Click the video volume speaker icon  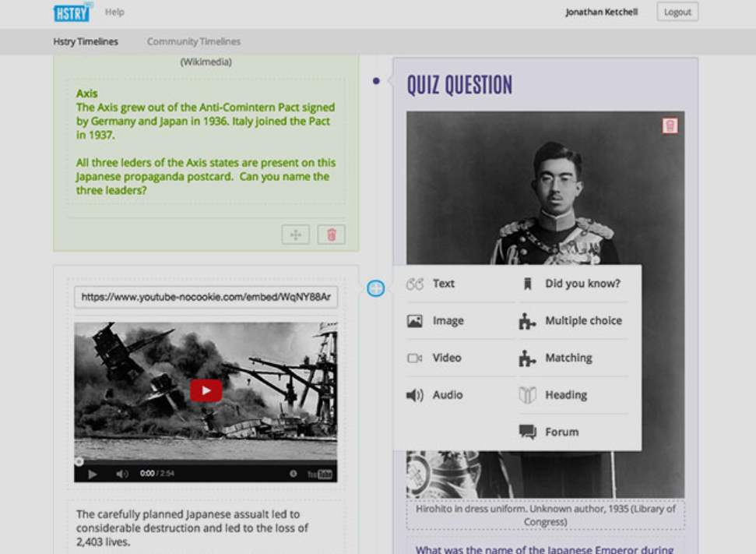coord(121,474)
